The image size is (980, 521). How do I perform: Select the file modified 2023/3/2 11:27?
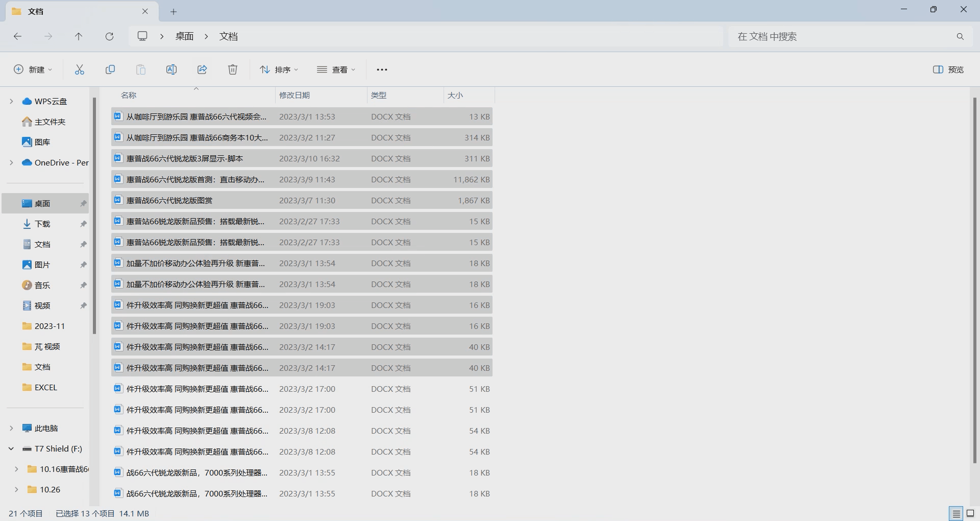click(x=302, y=137)
